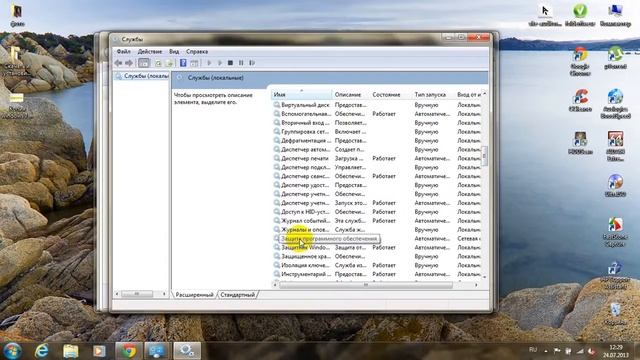Image resolution: width=640 pixels, height=360 pixels.
Task: Click the Forward arrow in Services toolbar
Action: click(129, 63)
